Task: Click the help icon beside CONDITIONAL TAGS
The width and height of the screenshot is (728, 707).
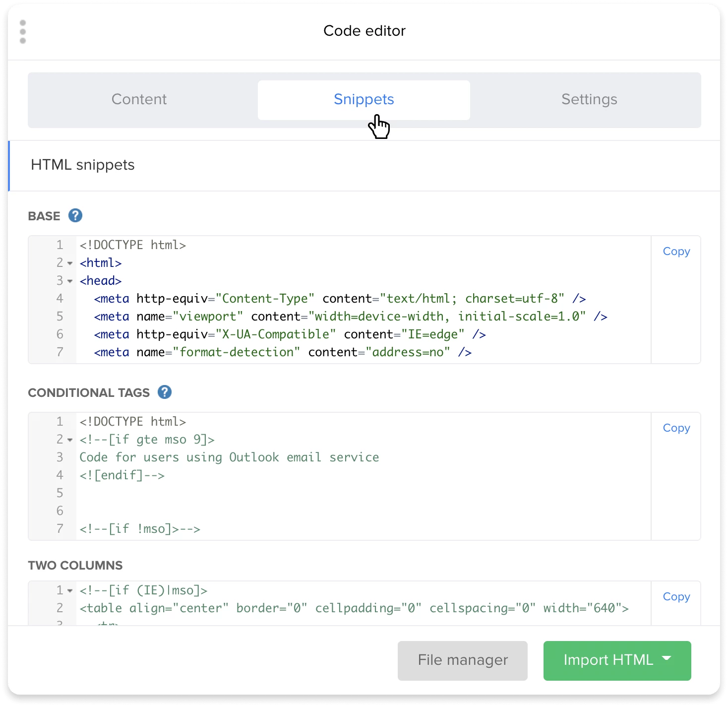Action: [165, 392]
